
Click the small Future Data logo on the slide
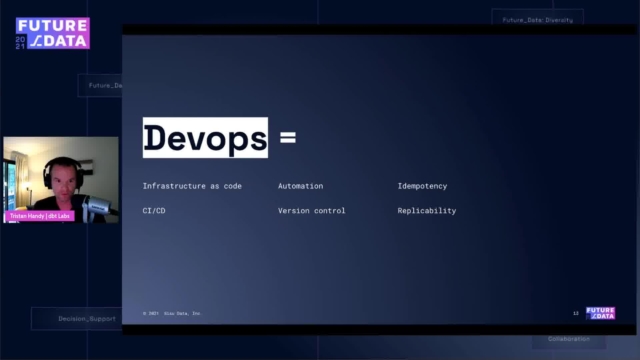600,313
